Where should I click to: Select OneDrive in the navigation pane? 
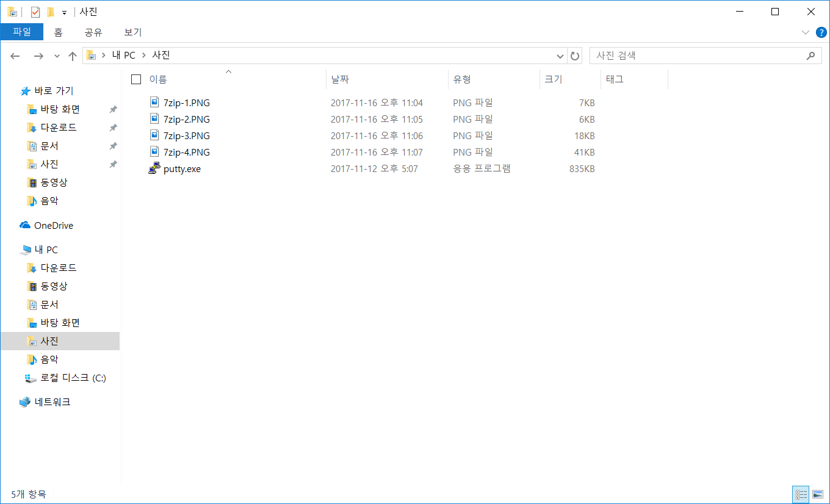pos(53,225)
